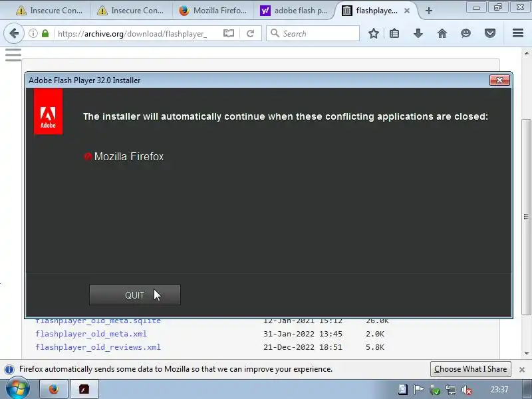The image size is (532, 399).
Task: Click the Adobe logo in the installer
Action: (x=48, y=112)
